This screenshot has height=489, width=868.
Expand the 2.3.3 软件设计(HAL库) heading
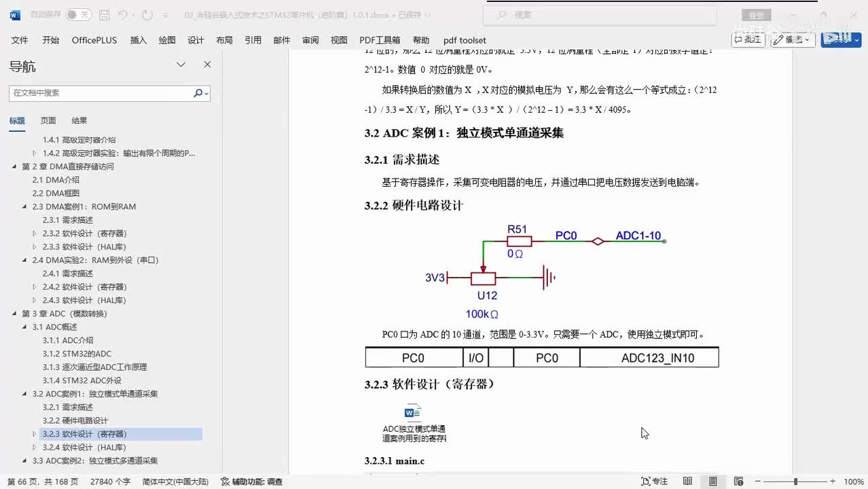35,247
